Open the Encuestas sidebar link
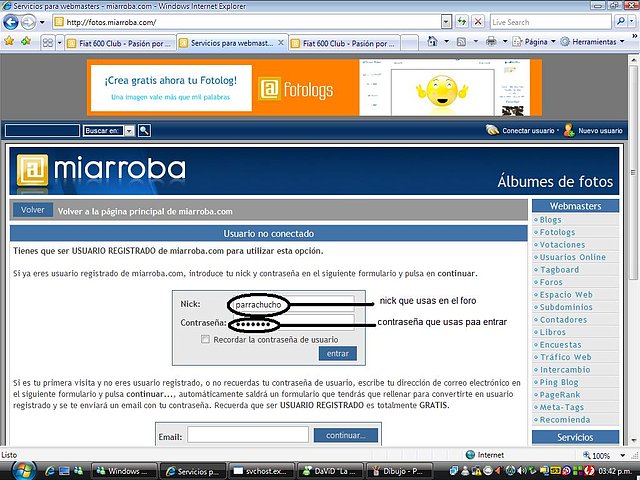This screenshot has height=480, width=640. tap(560, 345)
